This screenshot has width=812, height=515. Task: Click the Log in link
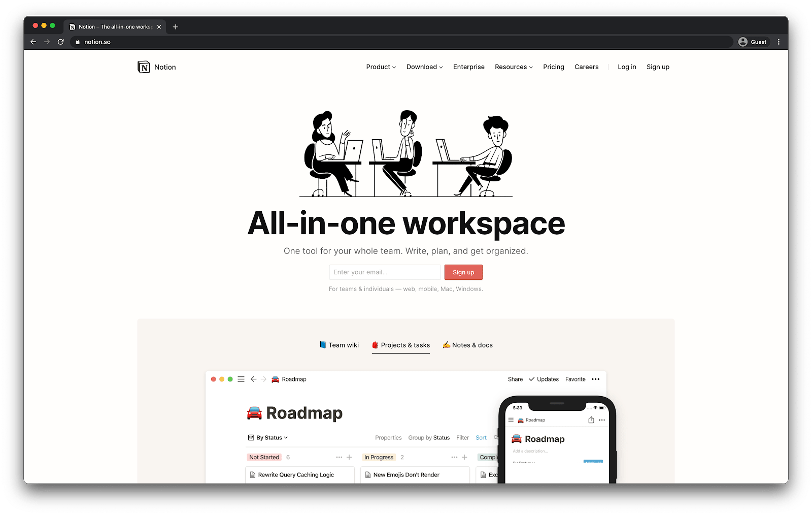627,67
